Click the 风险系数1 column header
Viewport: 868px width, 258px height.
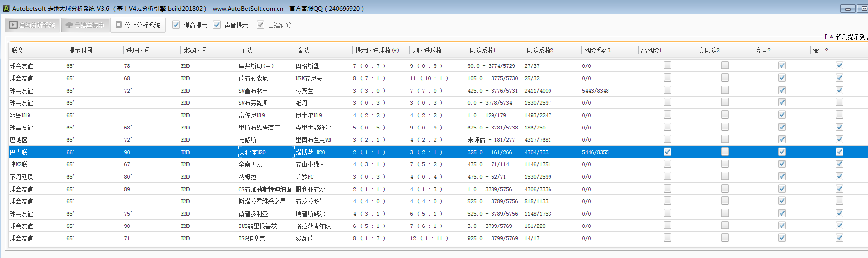tap(482, 50)
